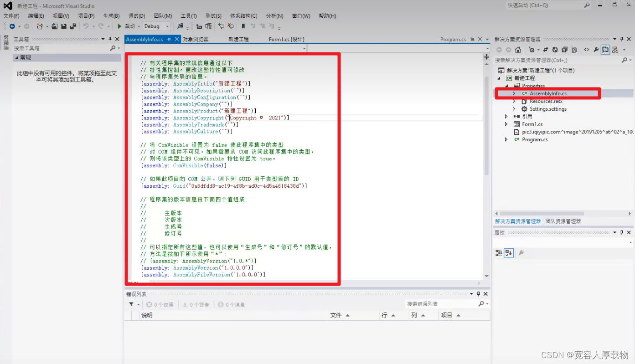This screenshot has width=635, height=364.
Task: Click the Open File toolbar icon
Action: tap(55, 26)
